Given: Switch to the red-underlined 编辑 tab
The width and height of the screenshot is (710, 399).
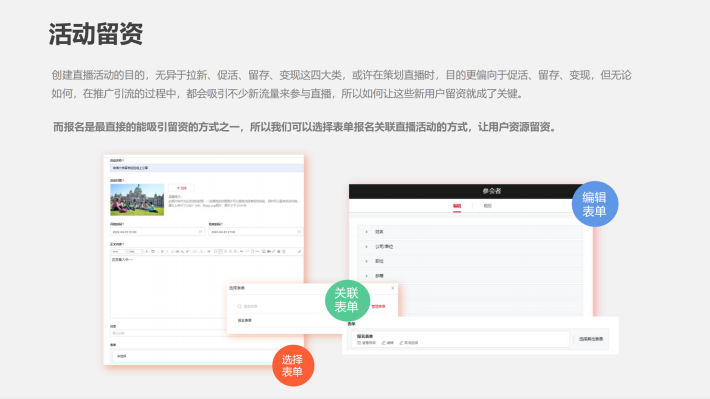Looking at the screenshot, I should click(457, 206).
